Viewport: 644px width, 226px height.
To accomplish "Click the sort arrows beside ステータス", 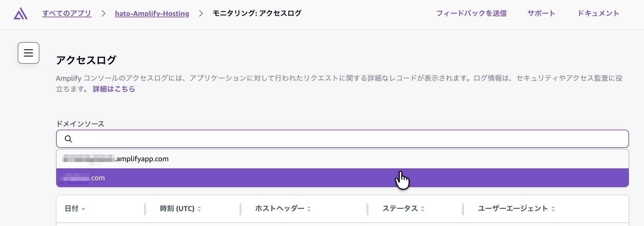I will pyautogui.click(x=423, y=209).
